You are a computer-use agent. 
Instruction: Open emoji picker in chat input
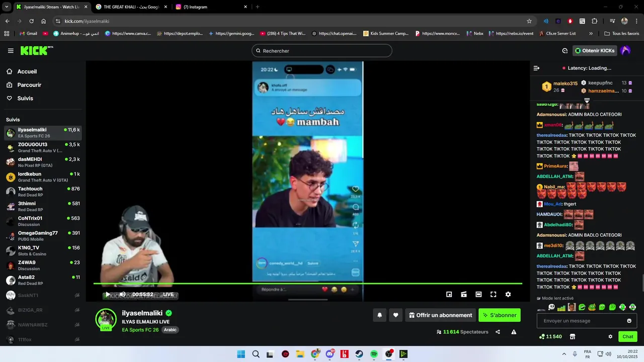629,321
